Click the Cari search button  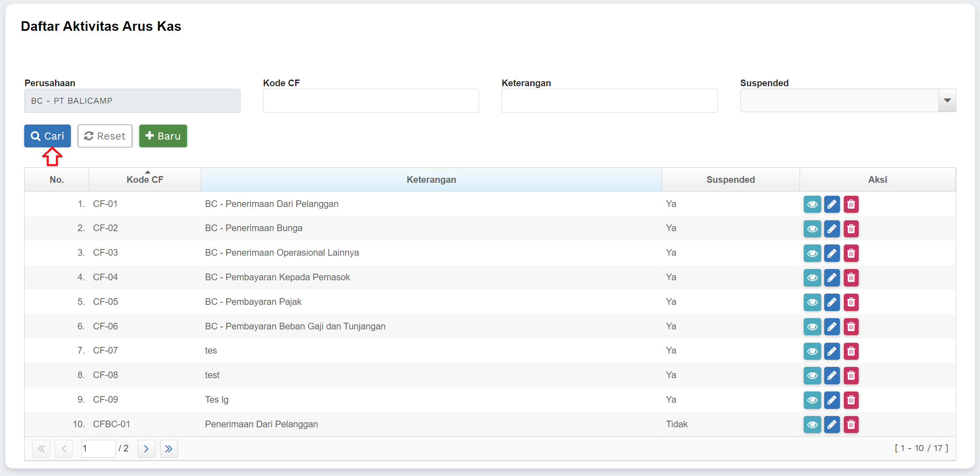48,136
